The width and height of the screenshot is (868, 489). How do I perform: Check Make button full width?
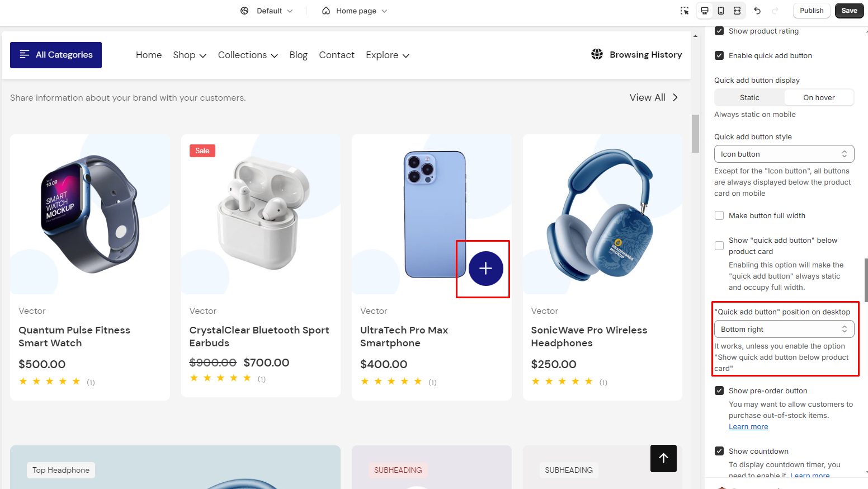(719, 215)
